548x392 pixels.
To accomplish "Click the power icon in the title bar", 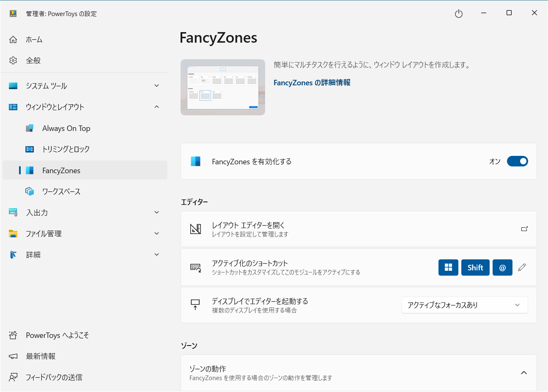I will (x=459, y=13).
